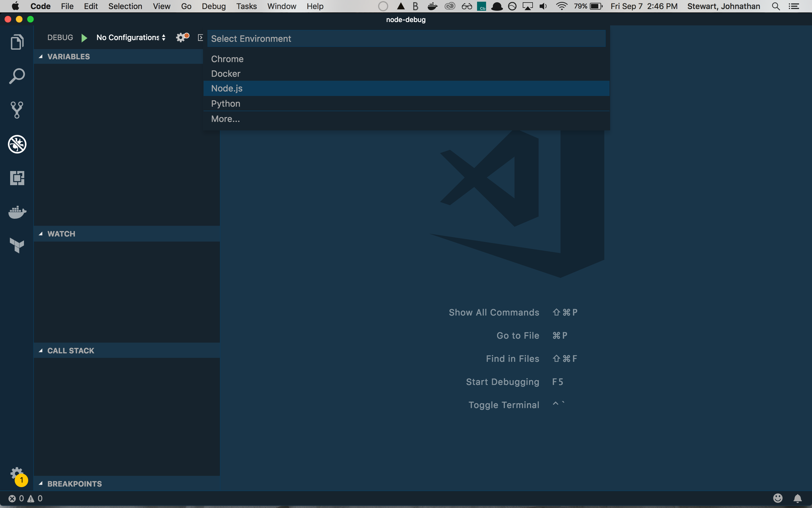This screenshot has width=812, height=508.
Task: Open the Tasks menu
Action: (246, 6)
